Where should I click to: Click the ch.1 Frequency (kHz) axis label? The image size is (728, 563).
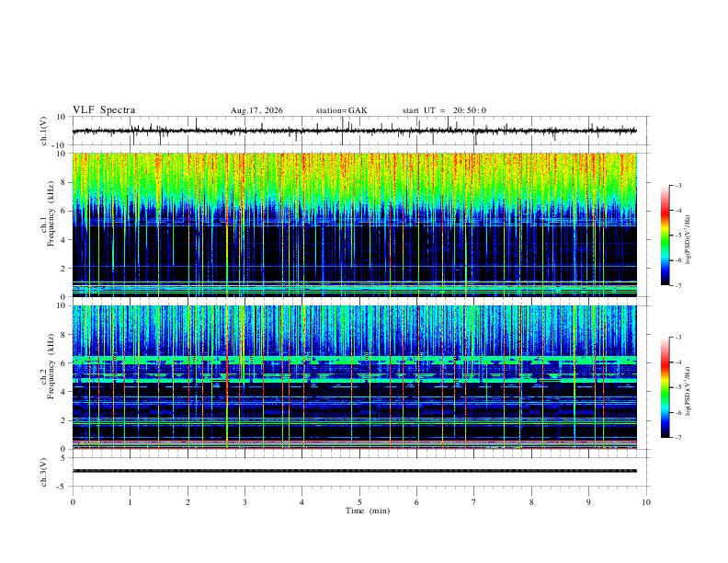point(47,224)
